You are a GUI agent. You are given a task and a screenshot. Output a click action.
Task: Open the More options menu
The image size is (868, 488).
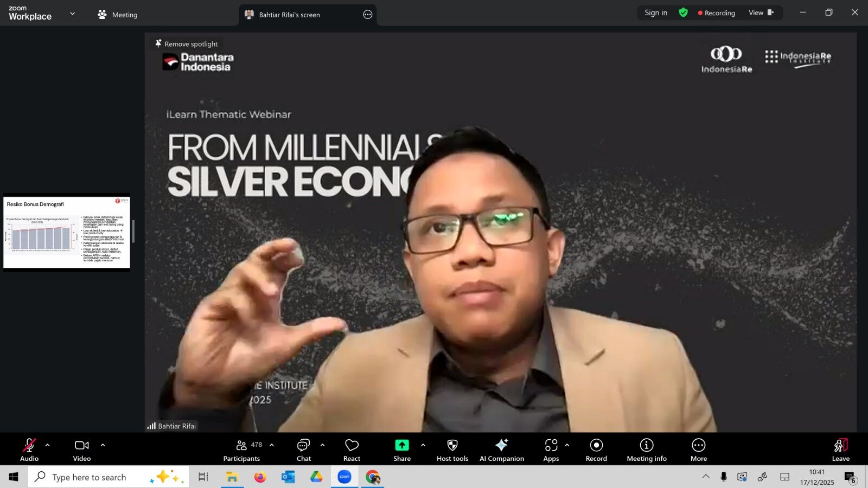tap(699, 450)
